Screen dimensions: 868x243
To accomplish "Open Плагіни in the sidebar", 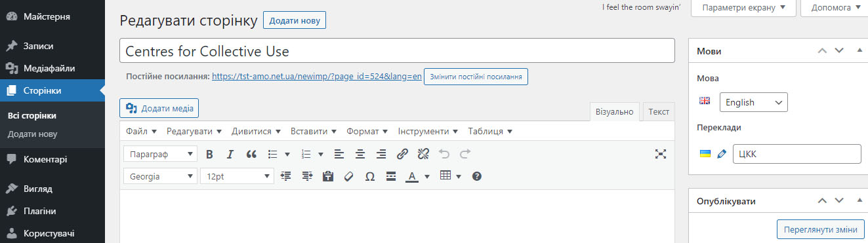I will [52, 211].
